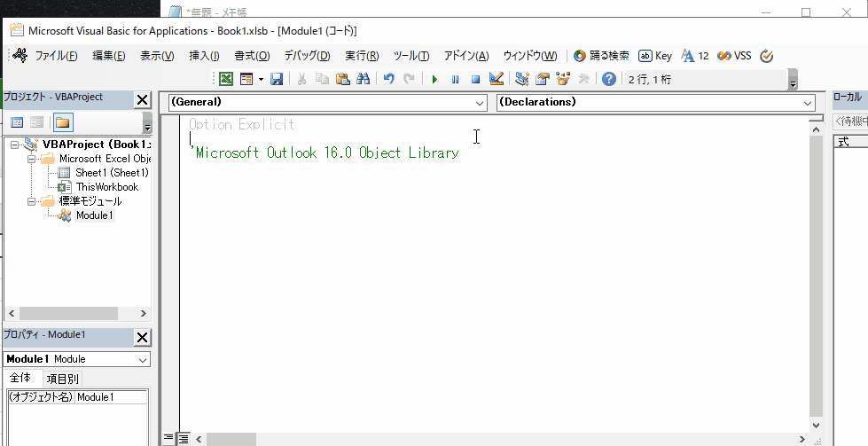This screenshot has width=868, height=446.
Task: Open Properties Window from toolbar icon
Action: pos(543,79)
